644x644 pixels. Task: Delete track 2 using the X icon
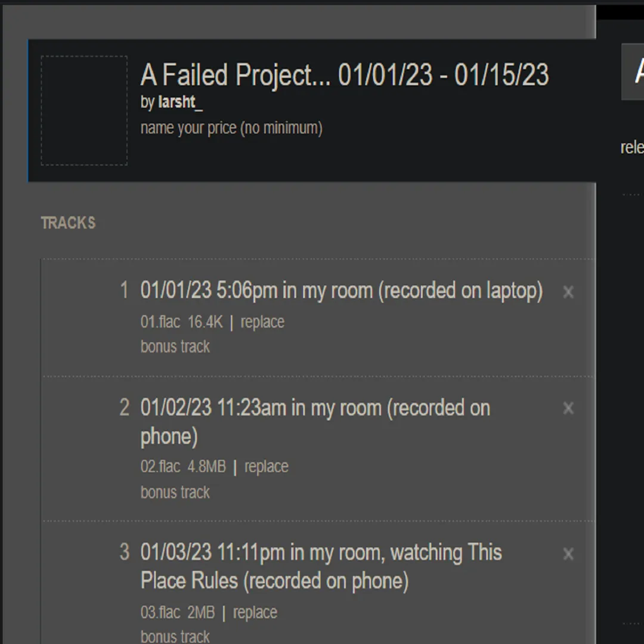coord(568,408)
